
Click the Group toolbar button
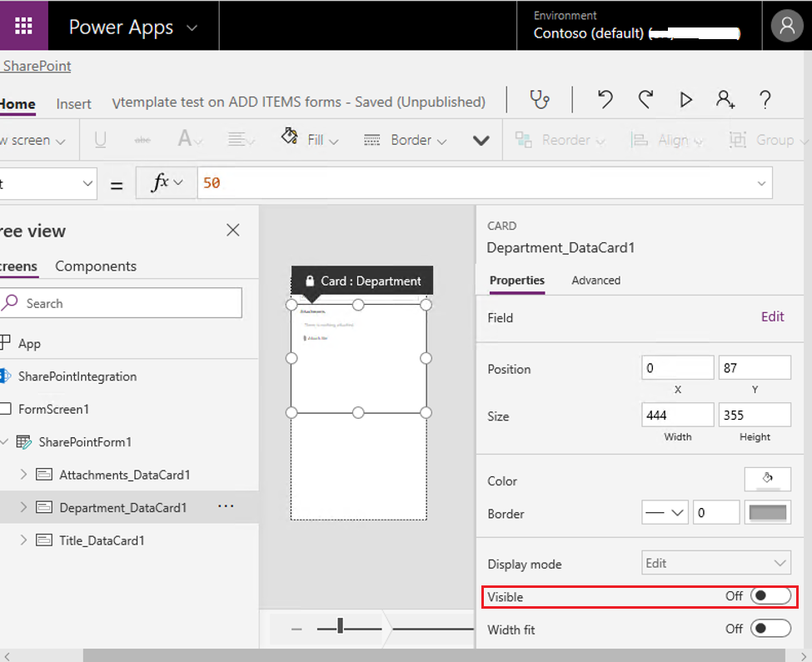(x=768, y=140)
